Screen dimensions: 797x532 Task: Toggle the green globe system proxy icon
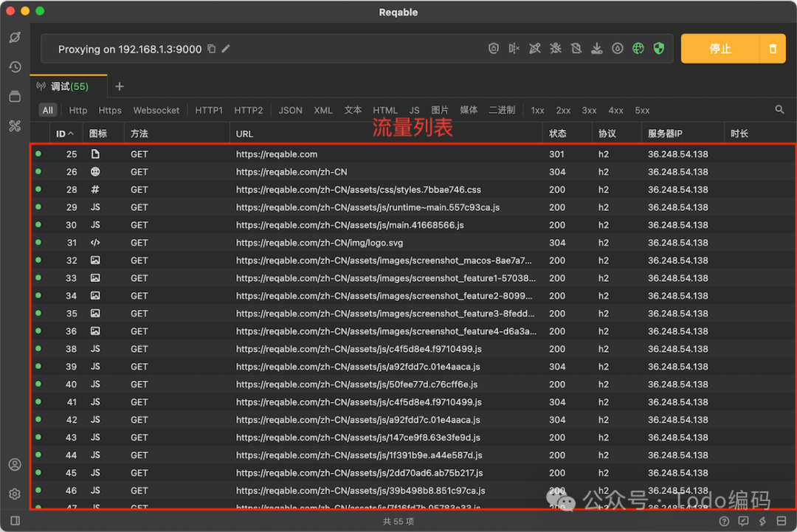pos(638,48)
